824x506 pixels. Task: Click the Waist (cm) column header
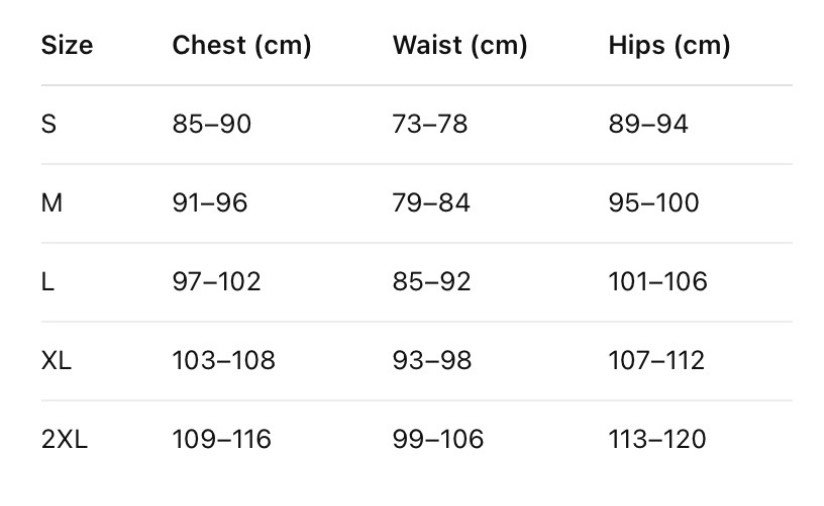(459, 46)
